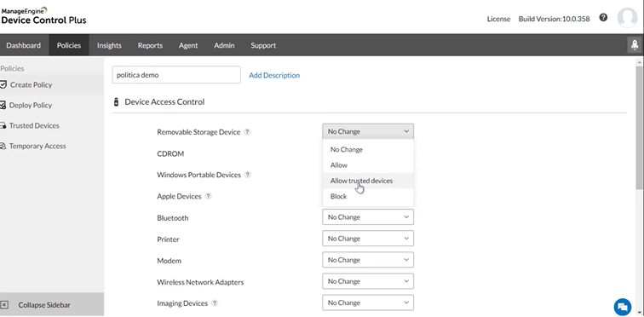Click the USB icon beside Device Access Control
The image size is (644, 317).
[x=116, y=102]
